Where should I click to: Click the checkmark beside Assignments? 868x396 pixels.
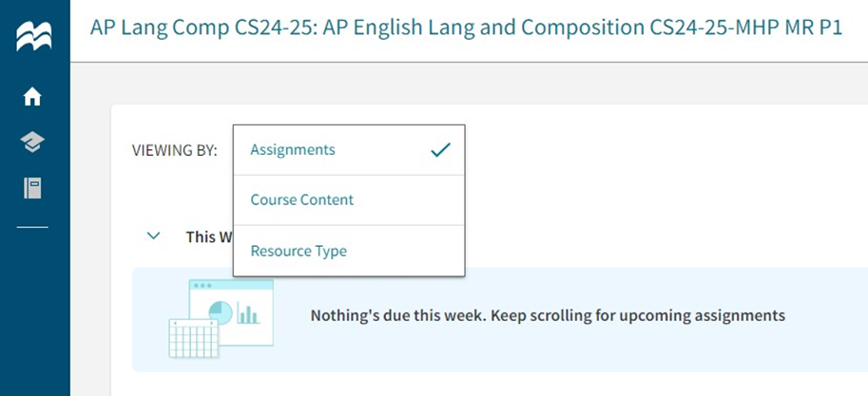(439, 150)
